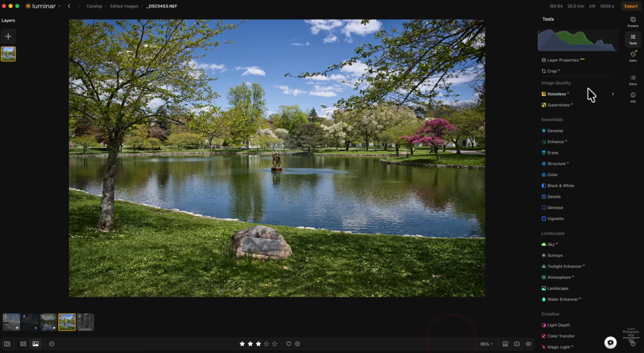Open the Water Enhancer tool
This screenshot has width=644, height=353.
[x=561, y=299]
